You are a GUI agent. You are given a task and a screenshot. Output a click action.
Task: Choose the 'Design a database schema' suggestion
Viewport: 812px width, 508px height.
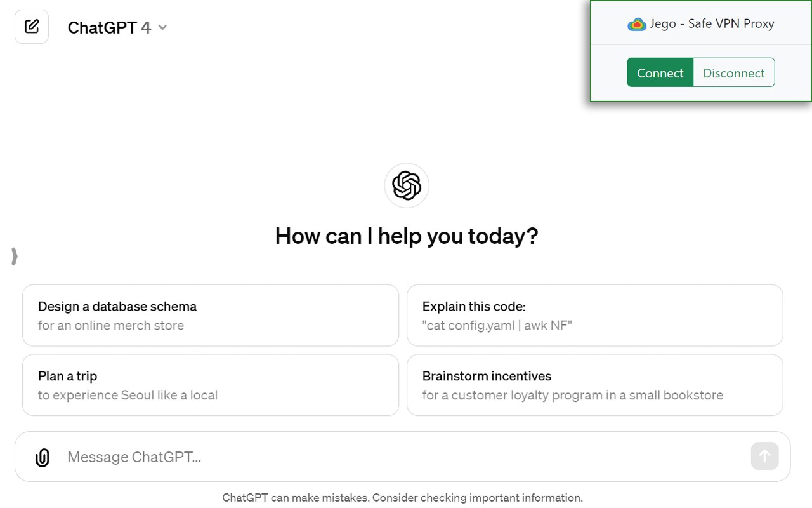tap(211, 316)
